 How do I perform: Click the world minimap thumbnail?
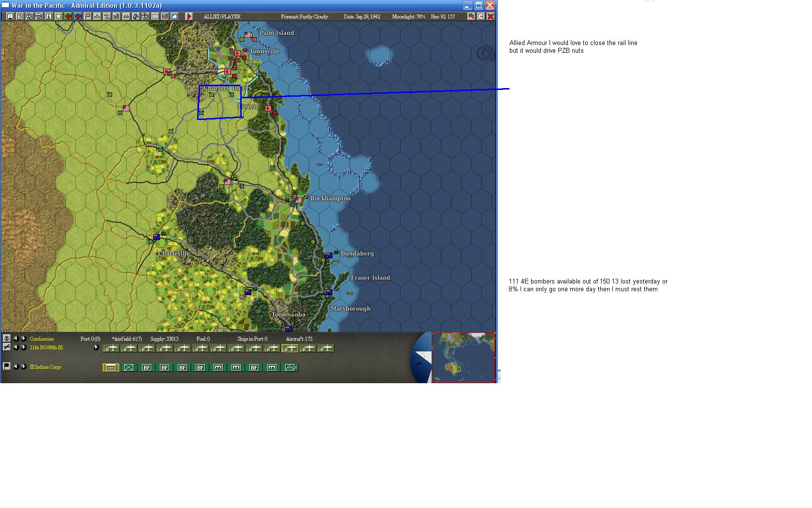coord(463,357)
